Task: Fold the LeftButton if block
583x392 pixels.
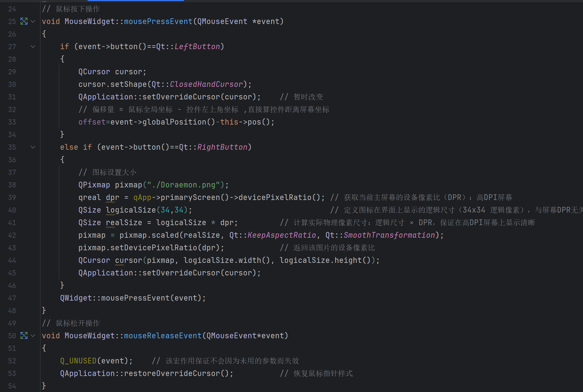Action: point(33,47)
